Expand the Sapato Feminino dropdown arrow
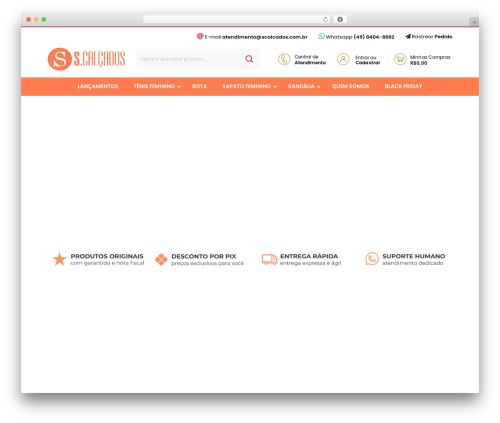The height and width of the screenshot is (423, 500). click(x=275, y=87)
